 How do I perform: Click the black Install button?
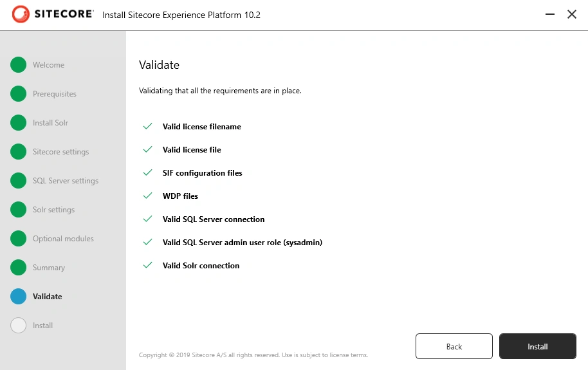[x=537, y=346]
